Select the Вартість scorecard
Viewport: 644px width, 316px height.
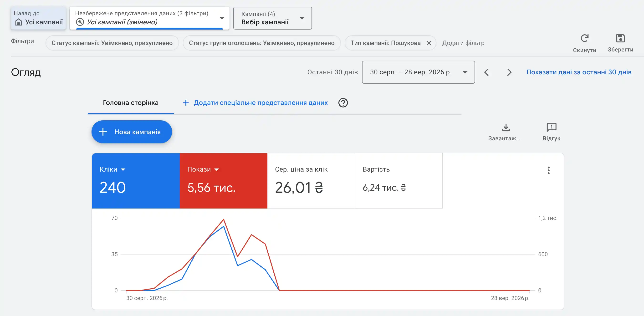(x=399, y=181)
